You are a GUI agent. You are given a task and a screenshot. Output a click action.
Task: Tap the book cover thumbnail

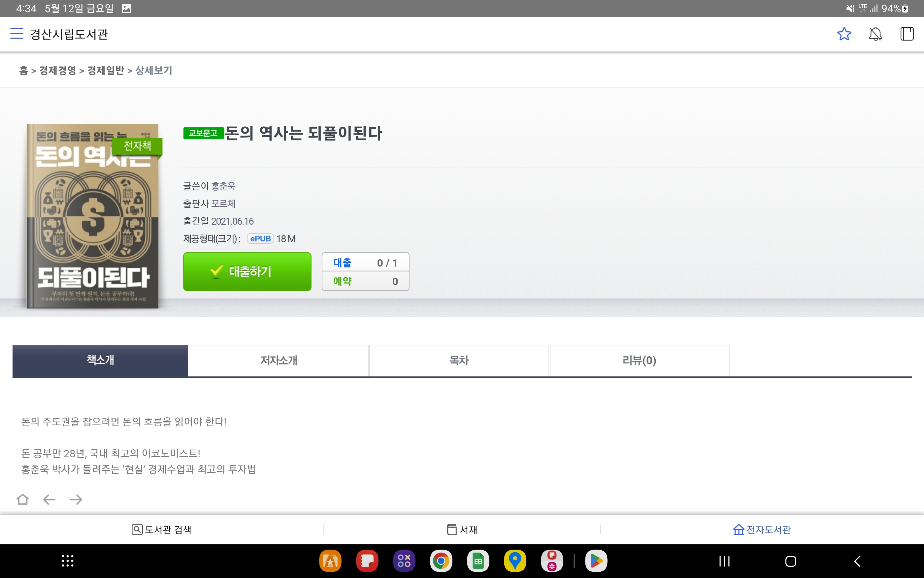point(92,216)
